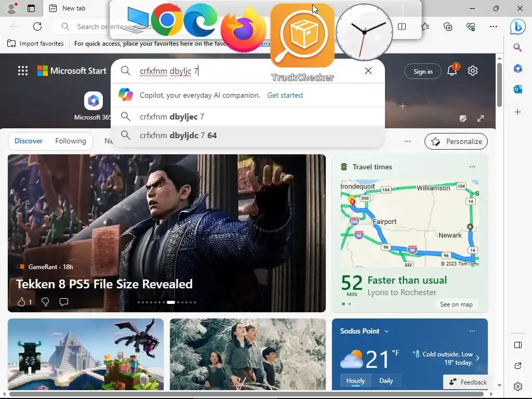Switch to the Following tab
Viewport: 532px width, 399px height.
pyautogui.click(x=71, y=141)
